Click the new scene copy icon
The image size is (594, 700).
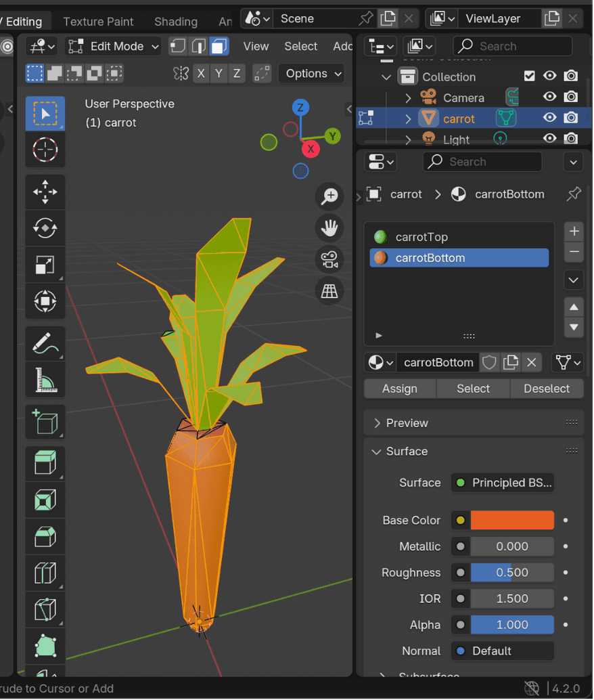[388, 18]
